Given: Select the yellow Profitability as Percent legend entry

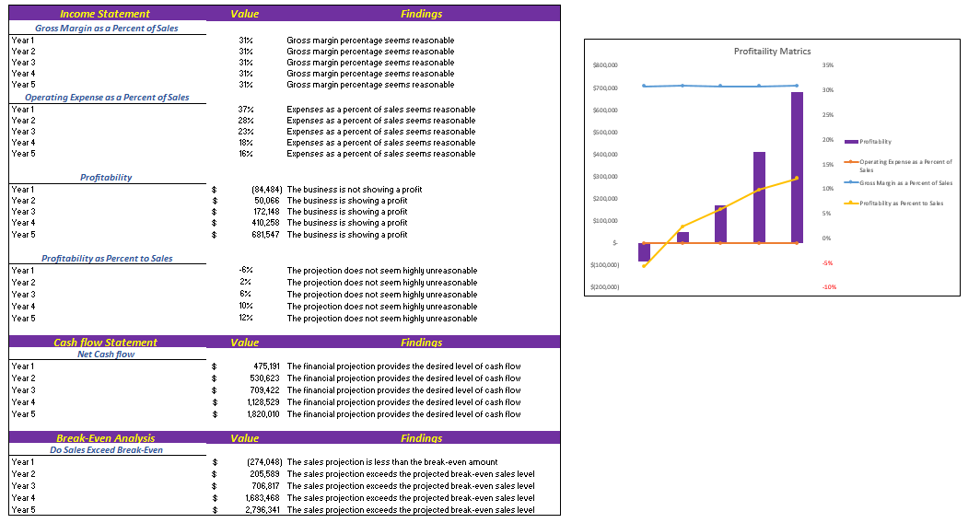Looking at the screenshot, I should point(901,203).
